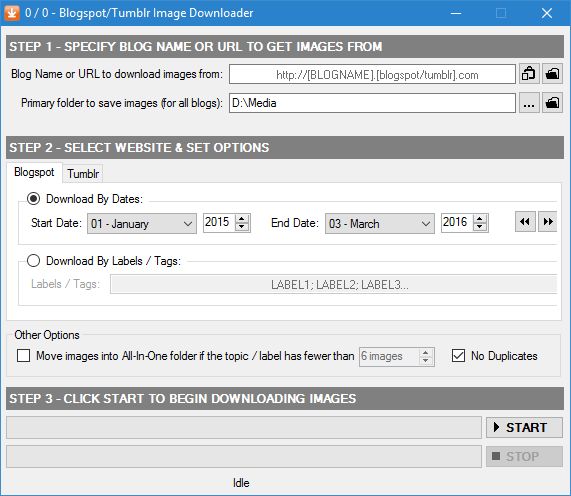The image size is (571, 496).
Task: Open the folder icon beside the blog URL field
Action: [552, 74]
